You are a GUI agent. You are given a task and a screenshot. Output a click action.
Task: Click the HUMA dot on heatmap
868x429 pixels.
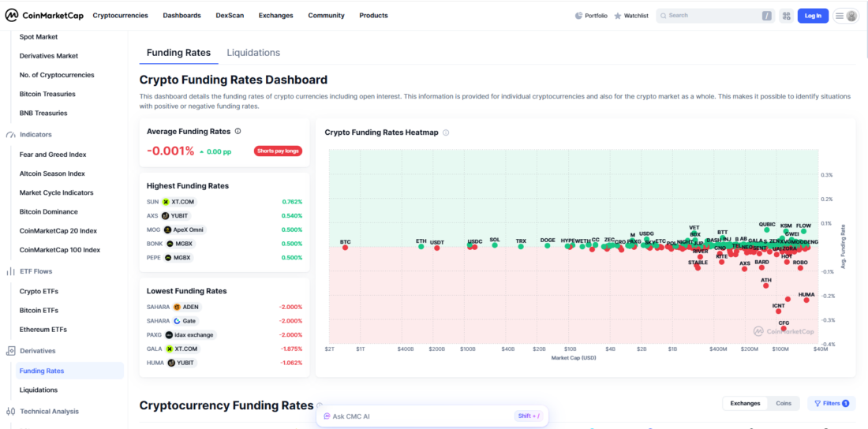click(806, 300)
